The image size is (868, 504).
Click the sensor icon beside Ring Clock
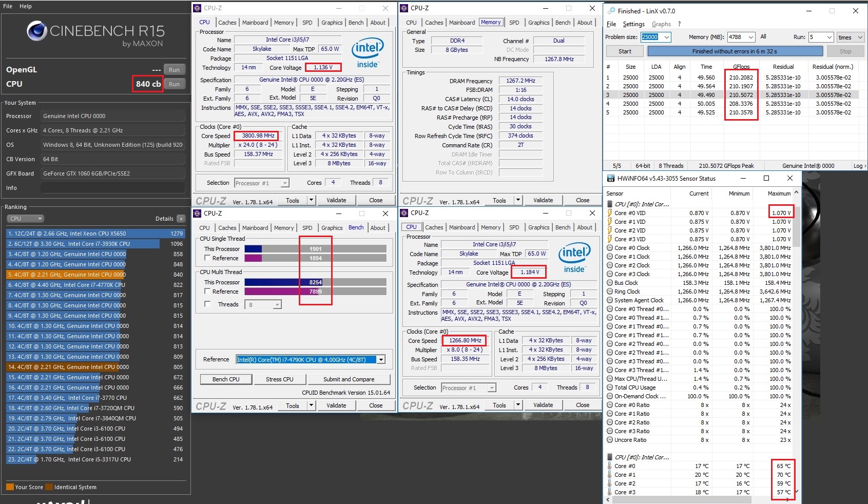610,292
